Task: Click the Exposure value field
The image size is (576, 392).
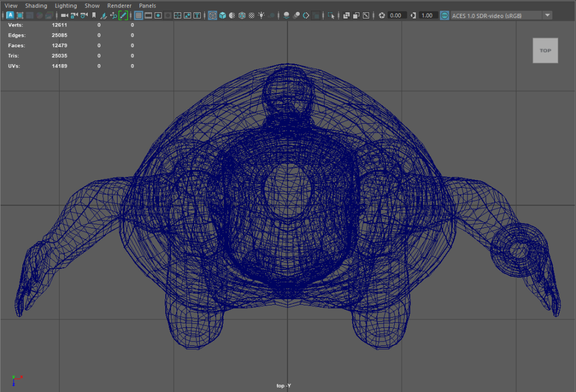Action: [x=397, y=16]
